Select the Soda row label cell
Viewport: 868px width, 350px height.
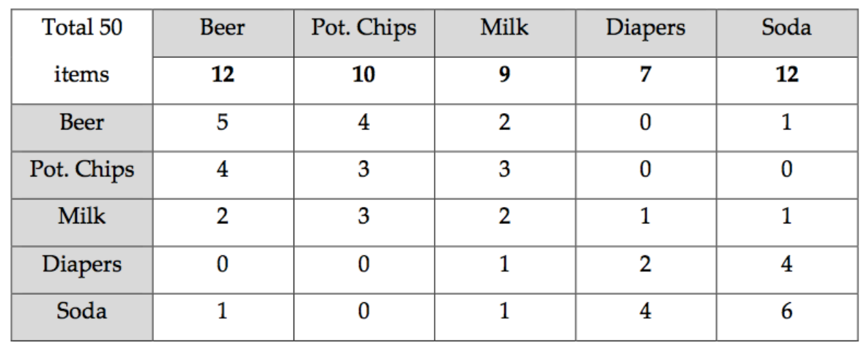82,312
